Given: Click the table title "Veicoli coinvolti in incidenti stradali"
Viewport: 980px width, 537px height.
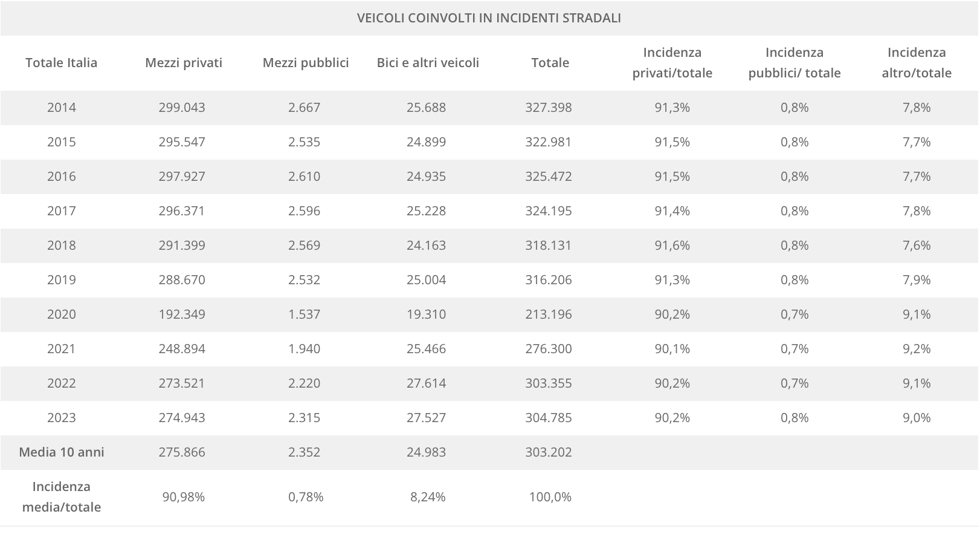Looking at the screenshot, I should pos(489,18).
